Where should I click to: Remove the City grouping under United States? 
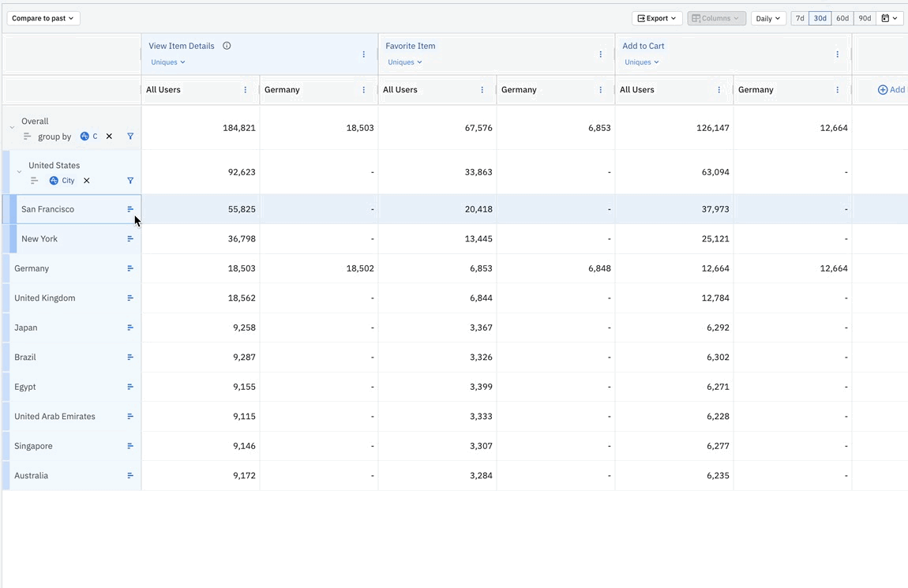tap(87, 181)
